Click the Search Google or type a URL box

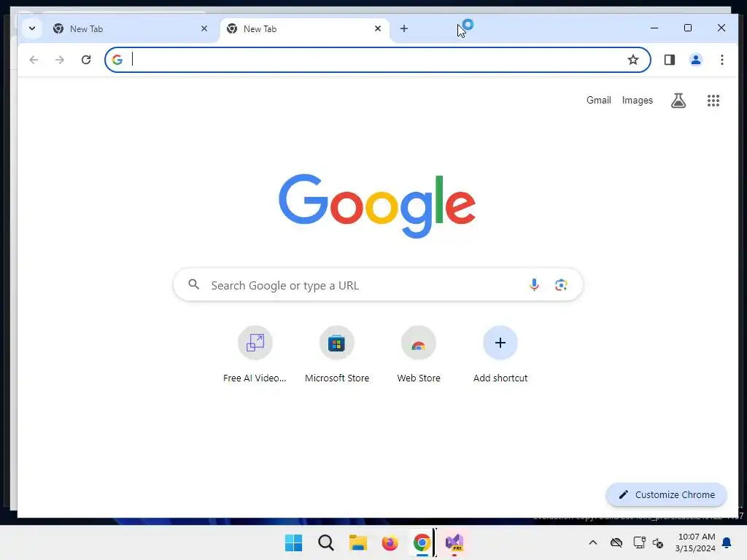[x=378, y=285]
